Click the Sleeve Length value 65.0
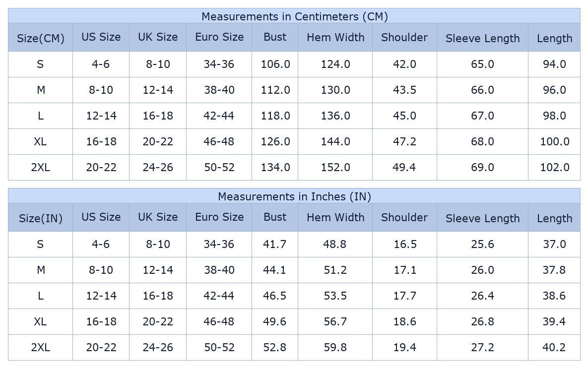 coord(482,64)
